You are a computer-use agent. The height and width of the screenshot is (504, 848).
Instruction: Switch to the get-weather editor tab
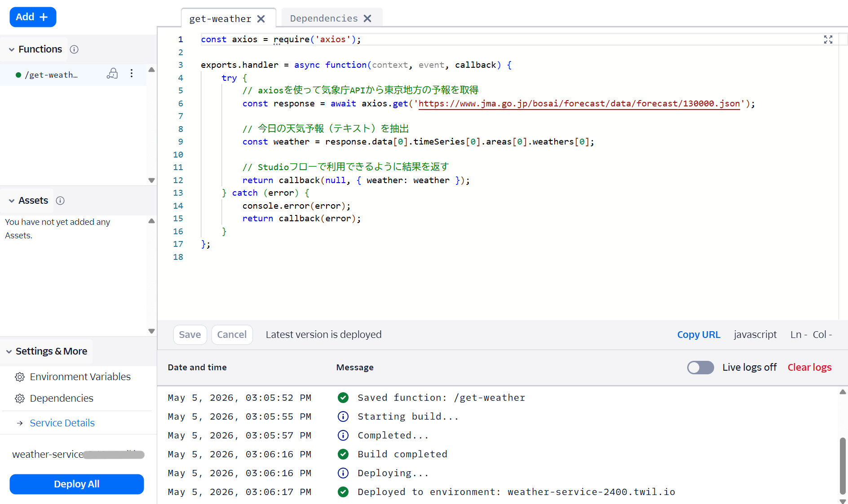point(220,18)
